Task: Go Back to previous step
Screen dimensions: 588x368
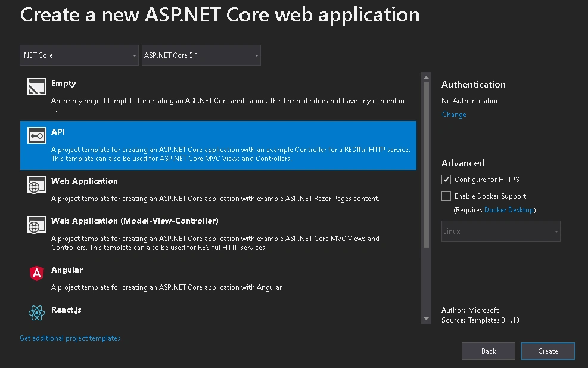Action: pos(489,351)
